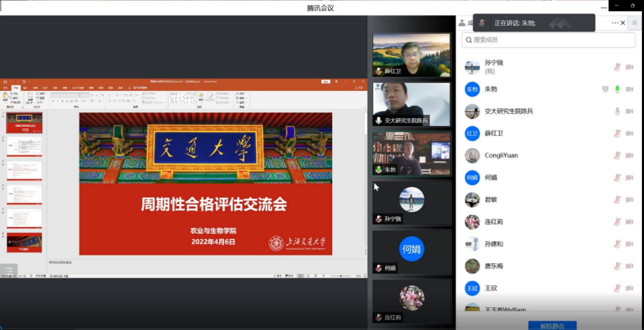Click 孙建和's disabled camera icon
Viewport: 644px width, 330px height.
pos(629,244)
